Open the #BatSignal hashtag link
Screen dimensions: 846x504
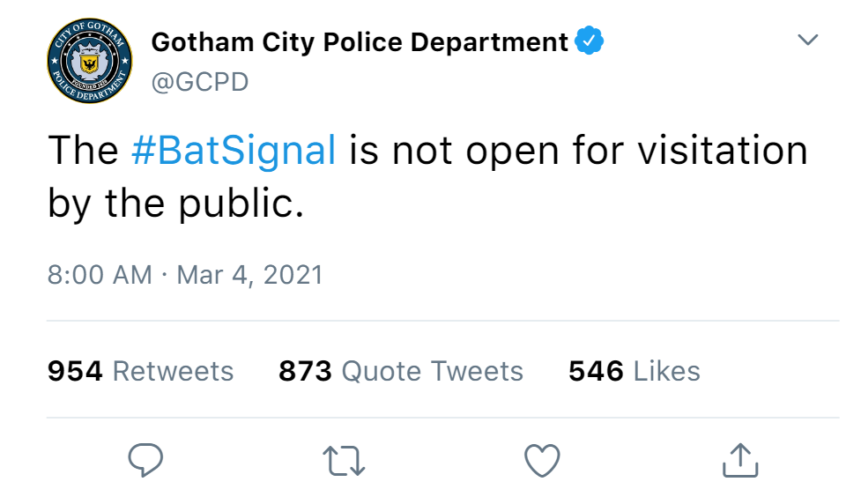pos(234,150)
